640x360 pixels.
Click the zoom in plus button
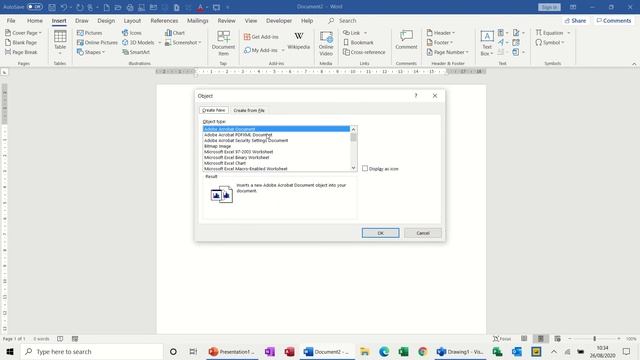(619, 339)
